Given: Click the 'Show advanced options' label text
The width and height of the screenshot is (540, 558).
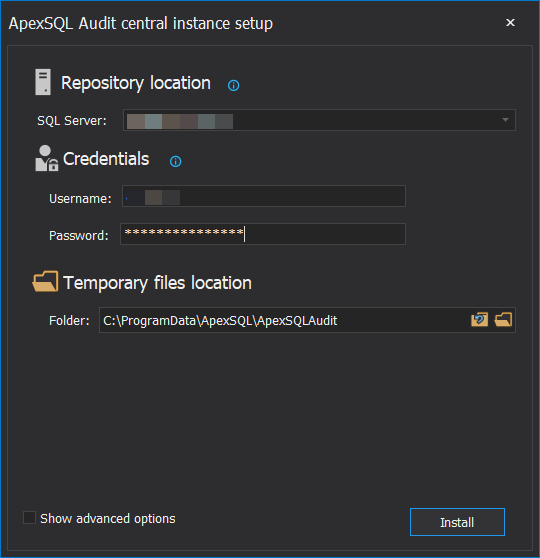Looking at the screenshot, I should click(x=108, y=518).
